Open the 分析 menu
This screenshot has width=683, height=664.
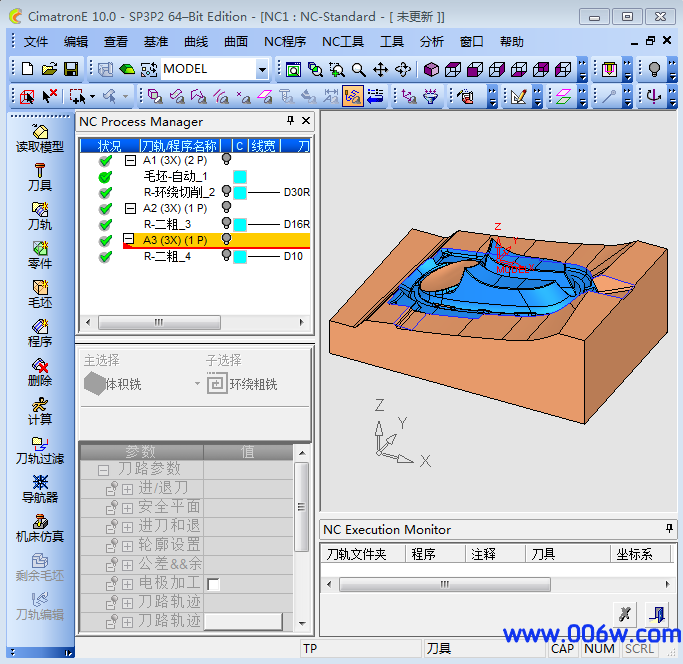click(432, 42)
